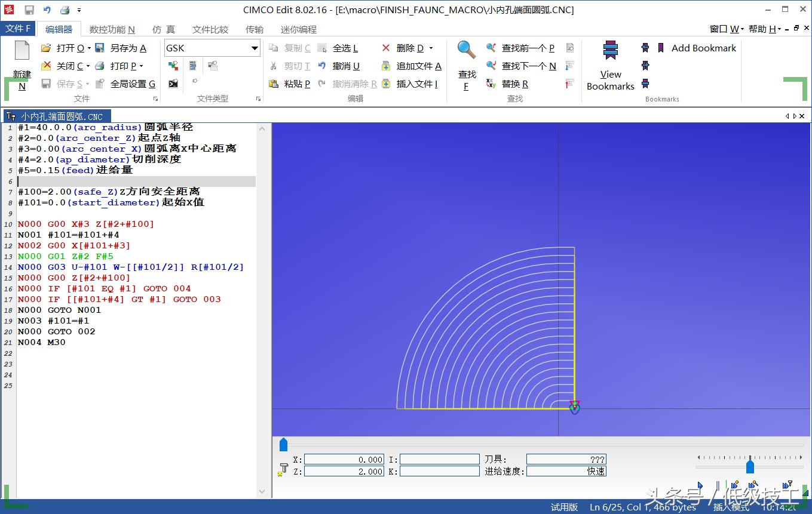812x514 pixels.
Task: Click the 追加文件 append file icon
Action: tap(386, 66)
